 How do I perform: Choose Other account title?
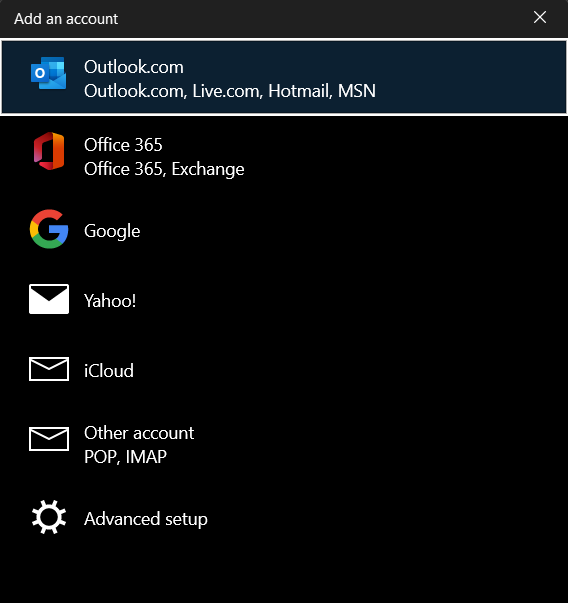click(x=139, y=433)
